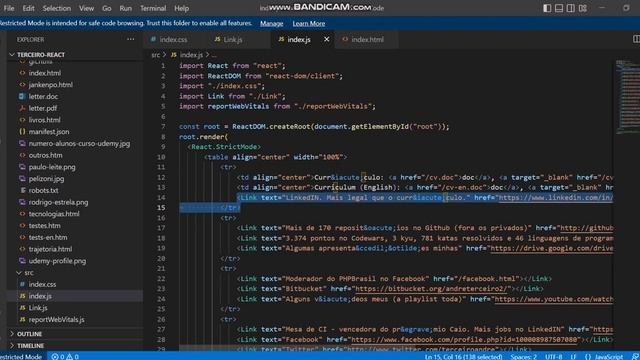
Task: Open the Edit menu
Action: (28, 8)
